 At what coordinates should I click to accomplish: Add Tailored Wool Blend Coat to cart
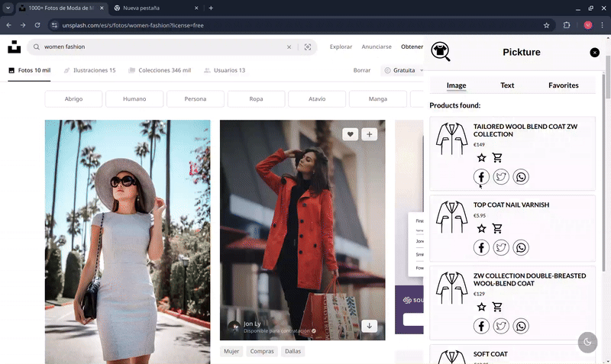tap(497, 158)
